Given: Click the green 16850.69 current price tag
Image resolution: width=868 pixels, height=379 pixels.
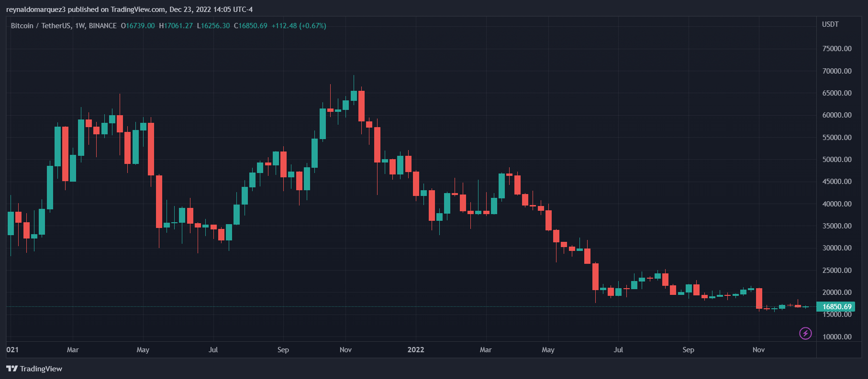Looking at the screenshot, I should 836,306.
